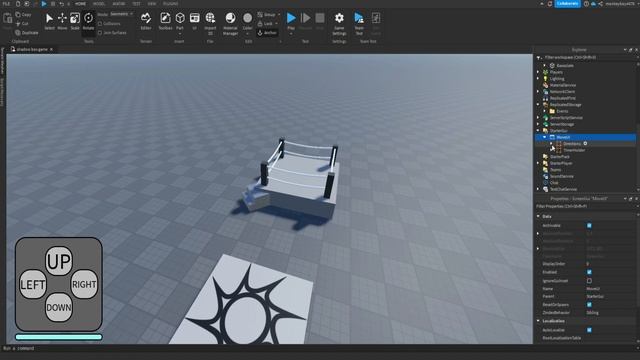The width and height of the screenshot is (640, 360).
Task: Open Game Settings gear icon
Action: point(339,18)
